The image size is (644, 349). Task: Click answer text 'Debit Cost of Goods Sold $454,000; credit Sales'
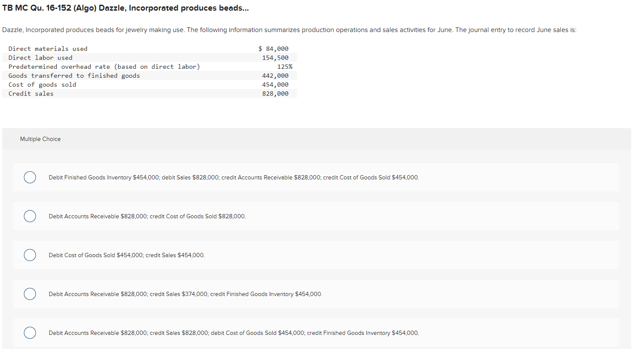coord(126,255)
